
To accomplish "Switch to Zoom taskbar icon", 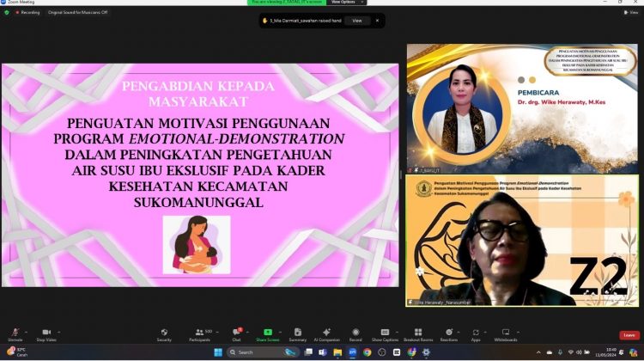I will point(352,352).
